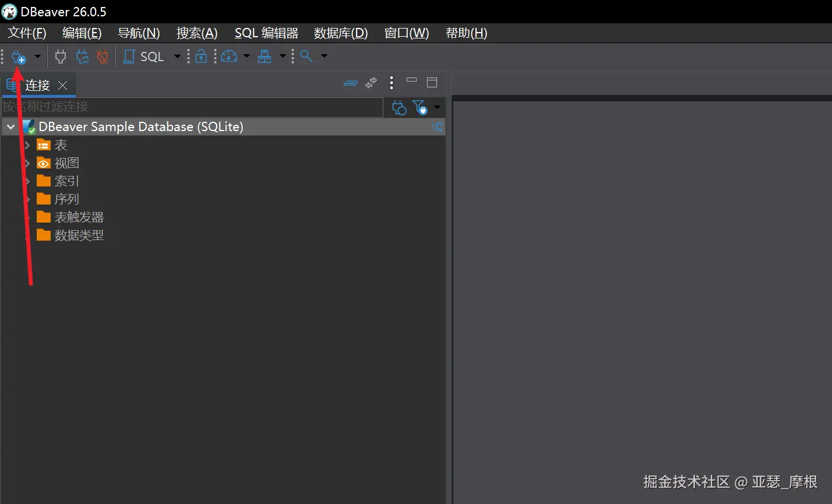This screenshot has width=832, height=504.
Task: Open the dropdown beside the magnifier icon
Action: tap(324, 57)
